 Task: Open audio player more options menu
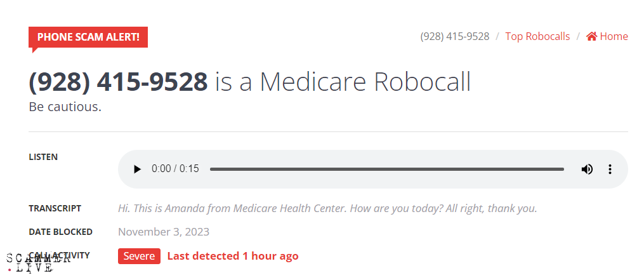tap(610, 169)
